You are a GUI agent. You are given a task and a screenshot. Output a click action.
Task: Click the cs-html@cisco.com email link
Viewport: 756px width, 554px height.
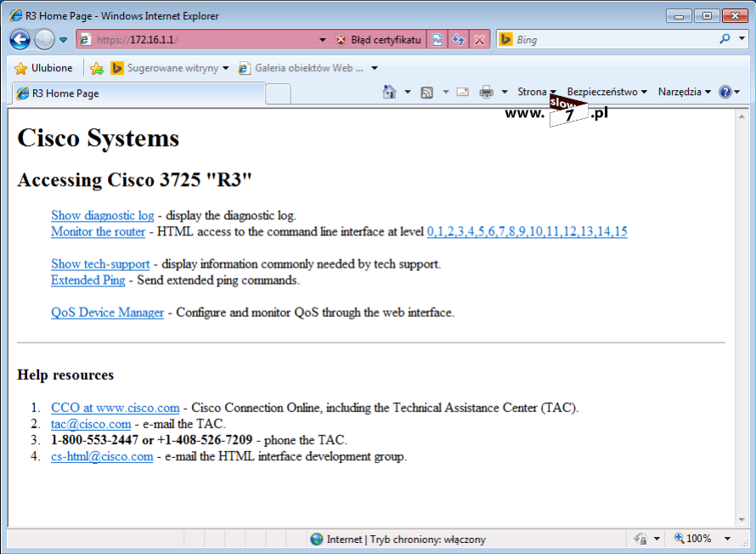coord(102,456)
